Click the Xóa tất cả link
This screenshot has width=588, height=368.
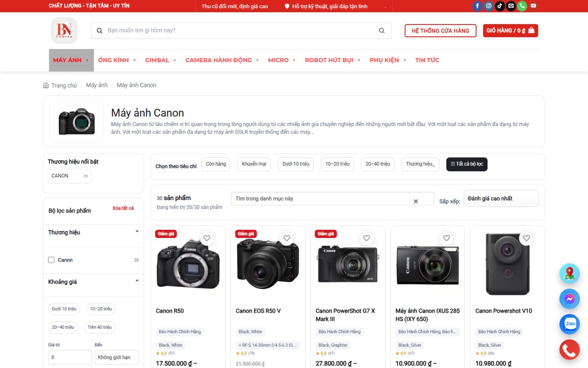[x=123, y=209]
